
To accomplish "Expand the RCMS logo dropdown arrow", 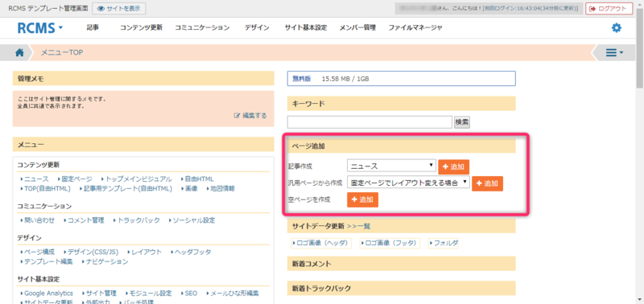I will 61,28.
